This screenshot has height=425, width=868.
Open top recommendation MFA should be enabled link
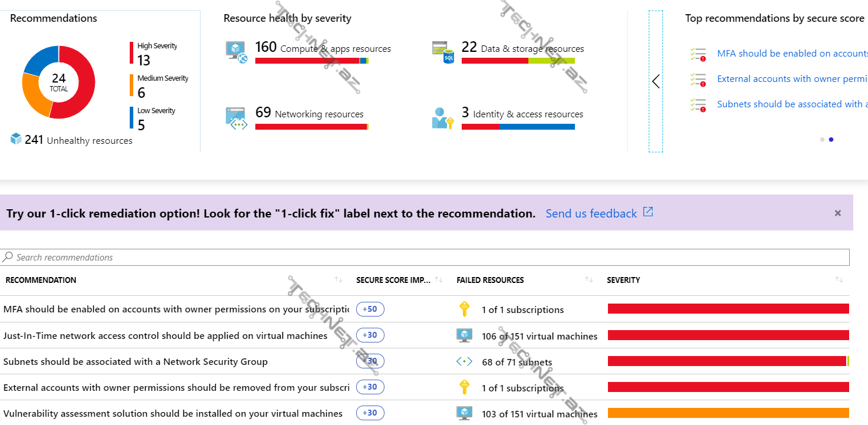tap(791, 54)
